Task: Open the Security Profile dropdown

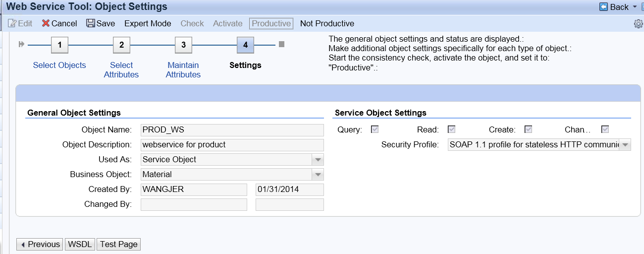Action: [x=625, y=145]
